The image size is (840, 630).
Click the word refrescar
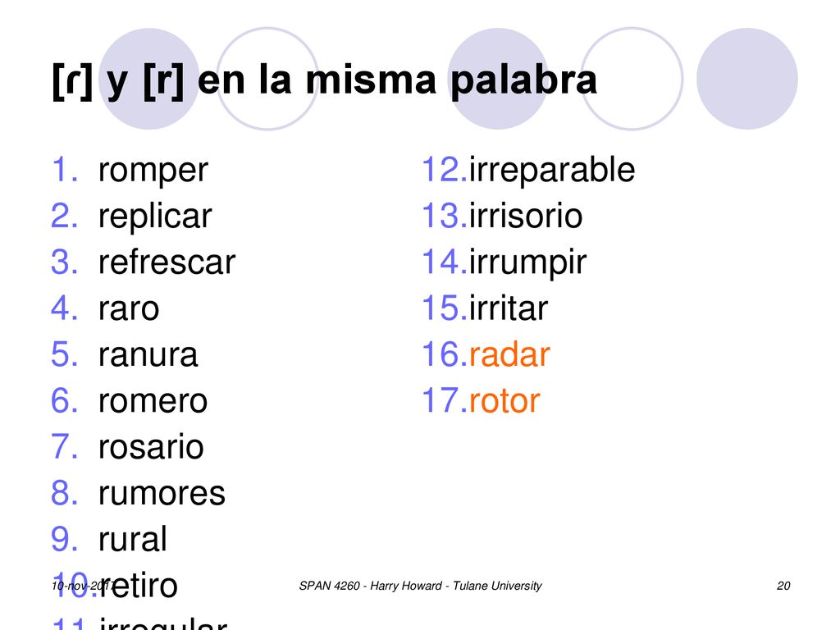[167, 262]
